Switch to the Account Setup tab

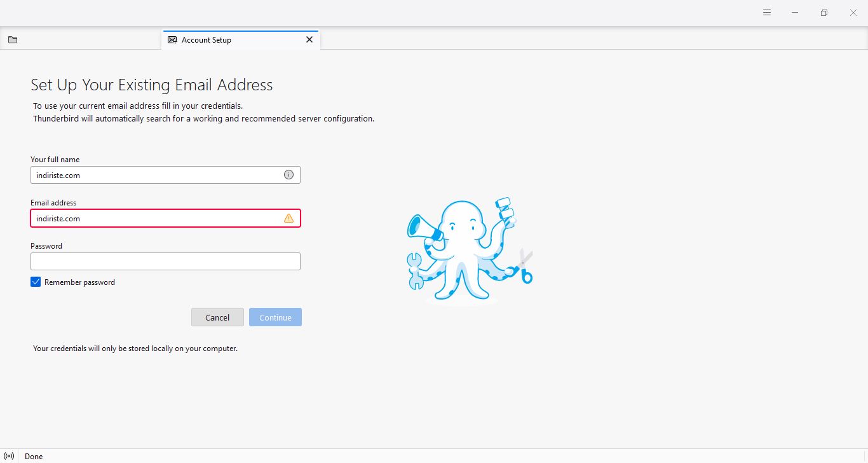click(x=241, y=39)
